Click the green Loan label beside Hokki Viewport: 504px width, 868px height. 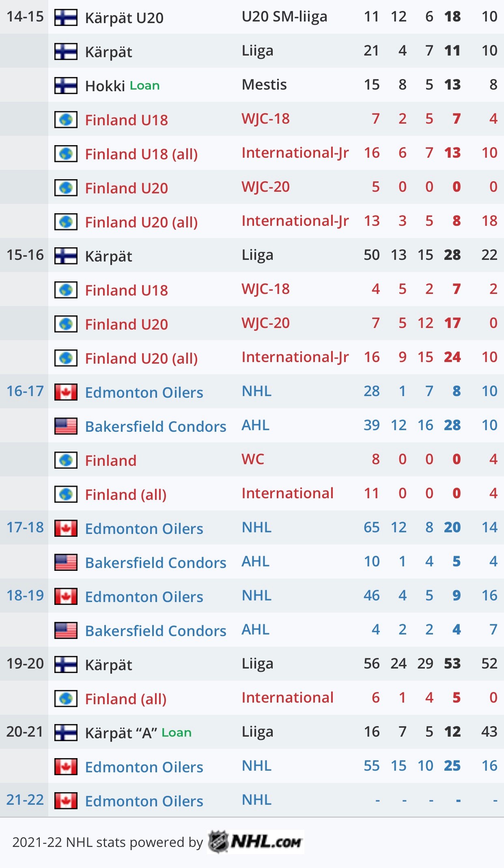pos(144,86)
